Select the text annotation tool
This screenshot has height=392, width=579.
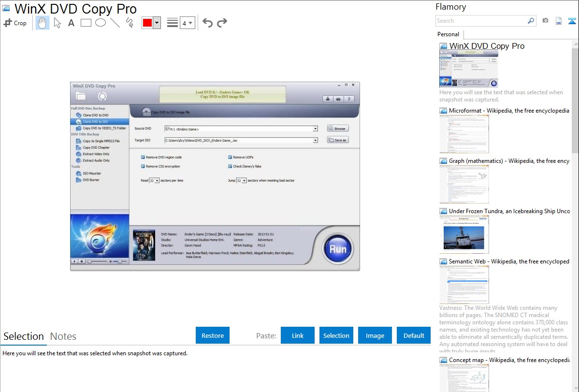71,23
